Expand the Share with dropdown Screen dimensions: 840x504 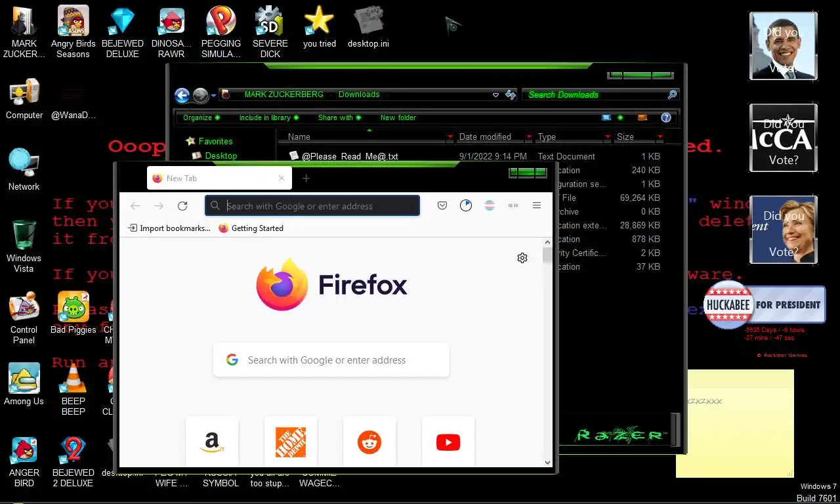[340, 117]
